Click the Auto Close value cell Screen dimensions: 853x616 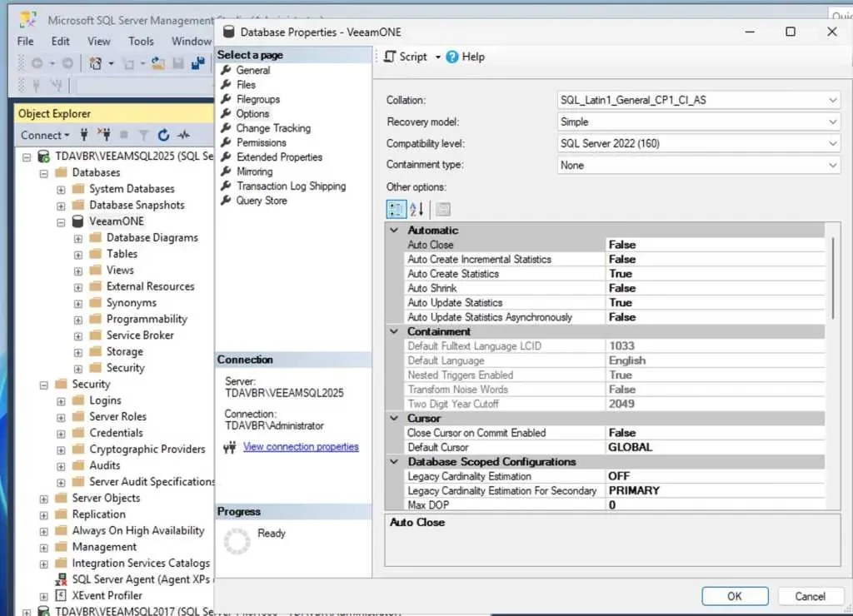(x=716, y=245)
